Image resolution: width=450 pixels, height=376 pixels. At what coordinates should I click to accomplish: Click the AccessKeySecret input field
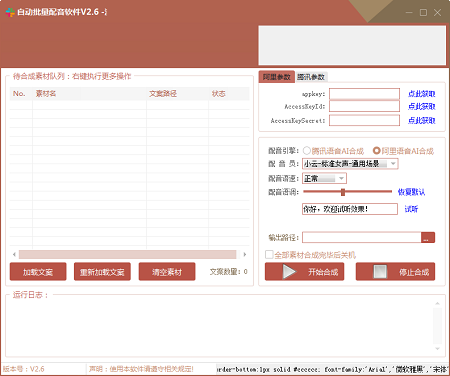tap(364, 120)
